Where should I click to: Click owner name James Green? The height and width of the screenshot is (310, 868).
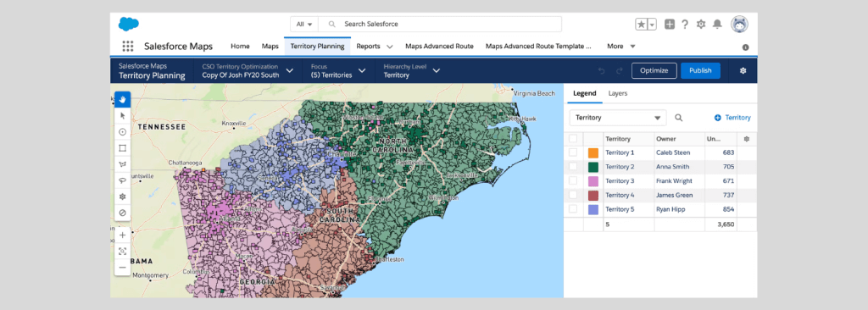coord(675,195)
